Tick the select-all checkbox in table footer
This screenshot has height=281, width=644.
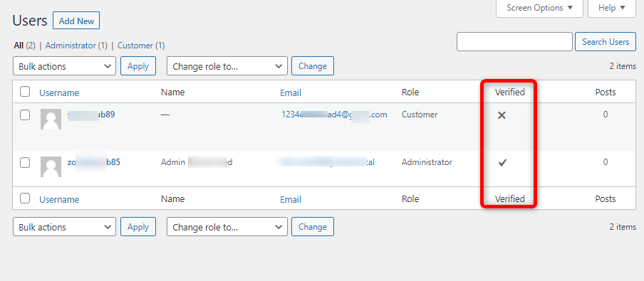[25, 198]
